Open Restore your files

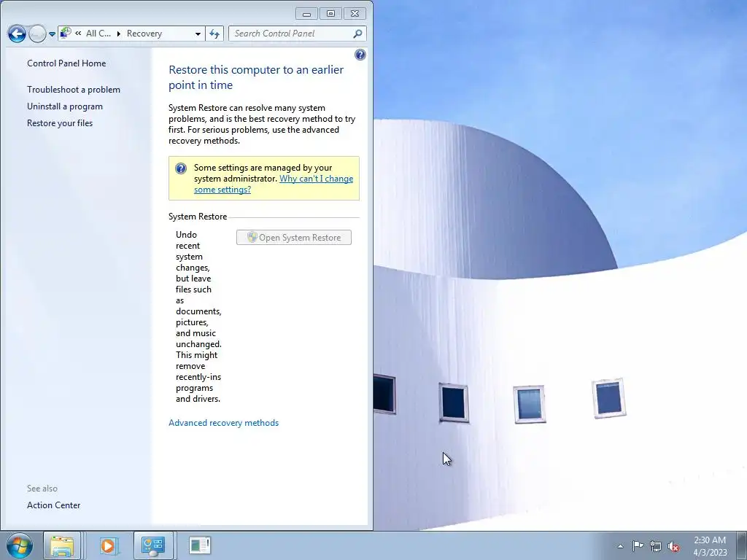pos(60,122)
